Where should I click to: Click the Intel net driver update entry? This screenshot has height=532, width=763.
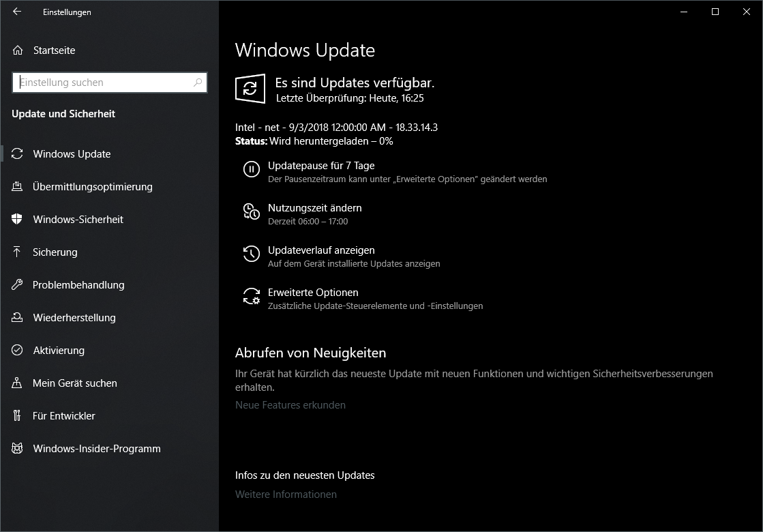point(336,128)
